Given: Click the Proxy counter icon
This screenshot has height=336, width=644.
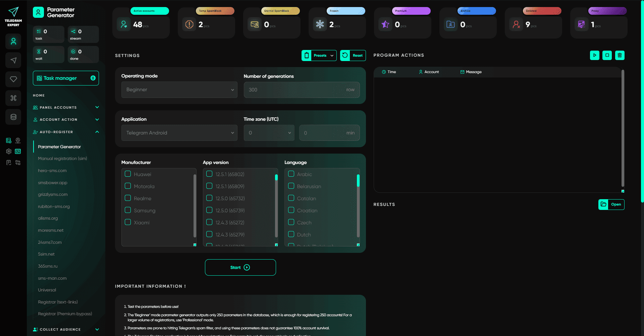Looking at the screenshot, I should (582, 24).
